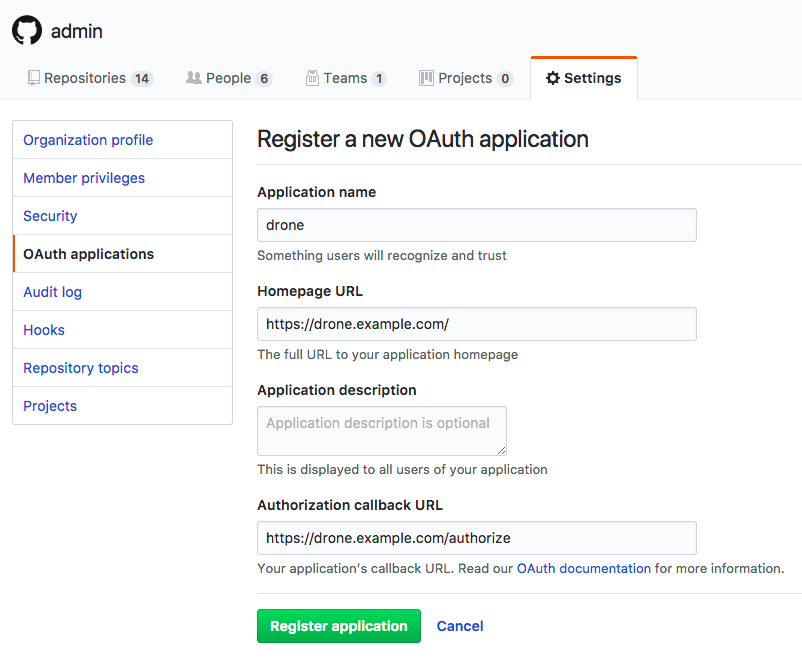Image resolution: width=802 pixels, height=661 pixels.
Task: Open Member privileges settings
Action: (84, 177)
